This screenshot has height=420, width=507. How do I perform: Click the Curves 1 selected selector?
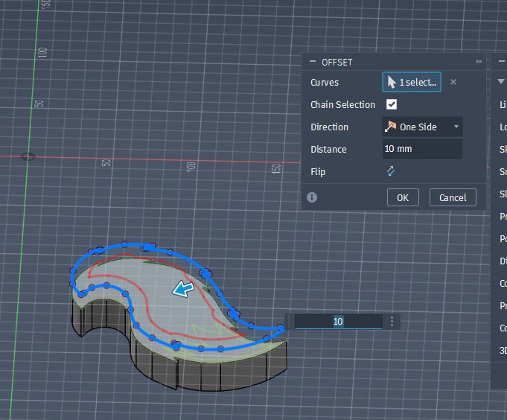click(412, 82)
